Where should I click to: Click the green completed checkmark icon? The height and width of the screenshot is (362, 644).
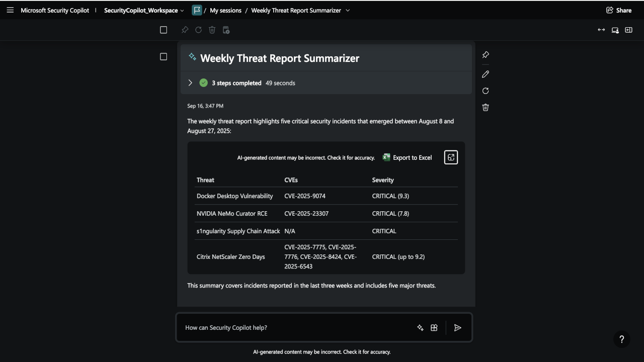point(203,83)
